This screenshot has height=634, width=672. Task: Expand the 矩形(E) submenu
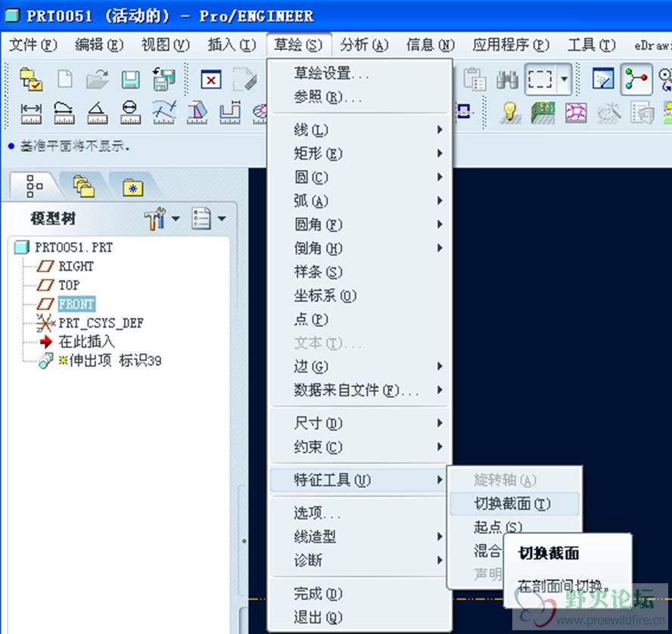359,153
